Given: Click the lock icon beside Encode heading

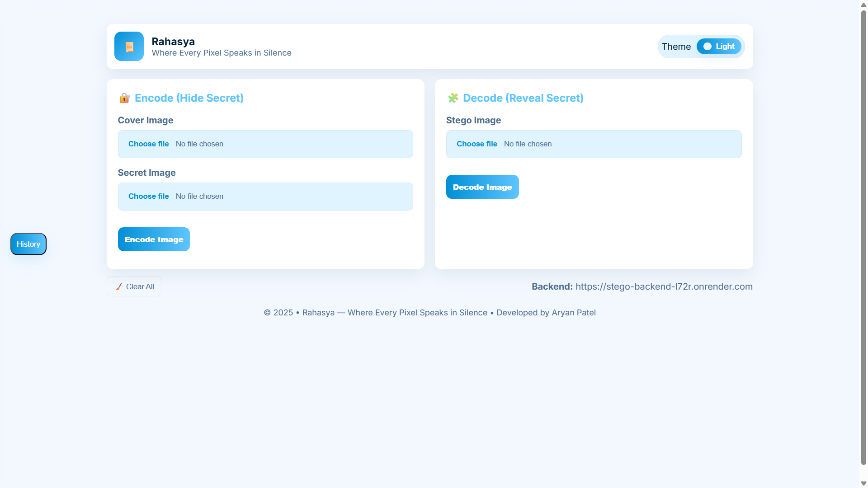Looking at the screenshot, I should (x=125, y=98).
